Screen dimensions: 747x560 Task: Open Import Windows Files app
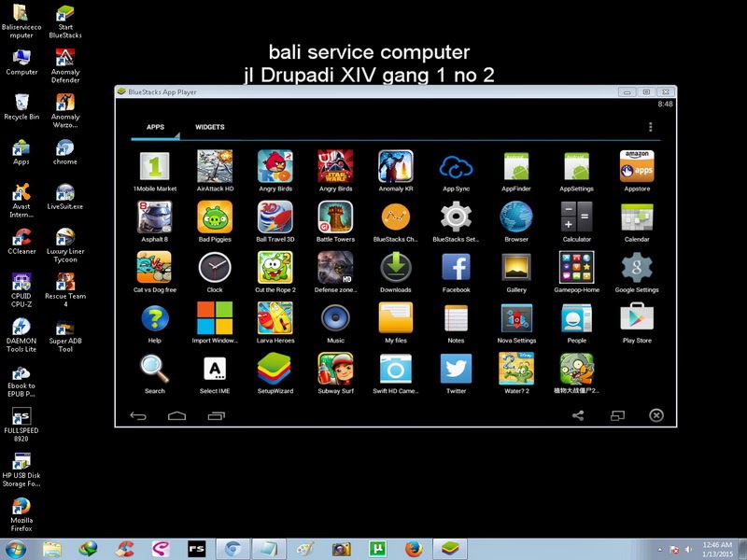tap(215, 318)
